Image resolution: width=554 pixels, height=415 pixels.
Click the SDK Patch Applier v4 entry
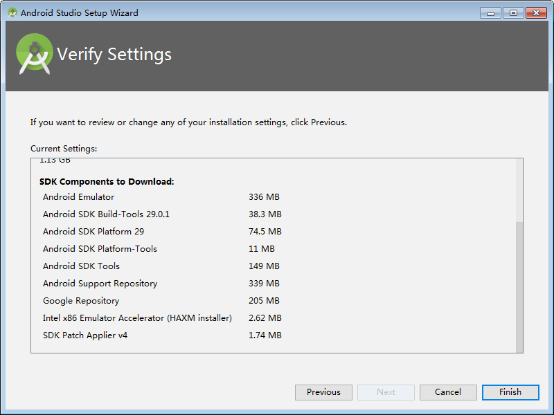85,335
